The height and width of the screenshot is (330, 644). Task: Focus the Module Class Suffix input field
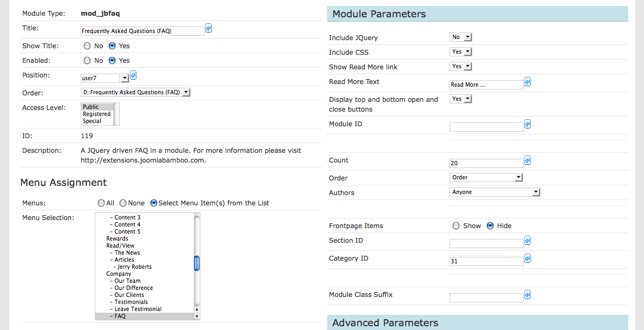(486, 297)
